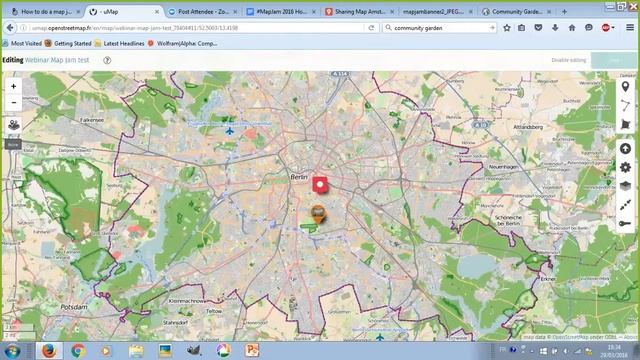Open PowerPoint from the taskbar
The width and height of the screenshot is (640, 360).
252,351
